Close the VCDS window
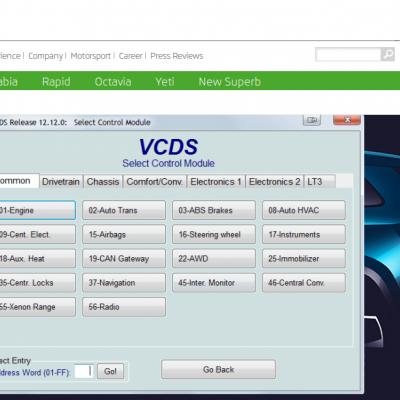 click(347, 120)
